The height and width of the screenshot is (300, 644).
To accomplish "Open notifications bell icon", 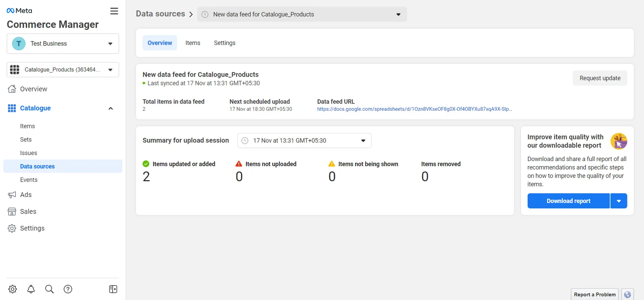I will 31,289.
